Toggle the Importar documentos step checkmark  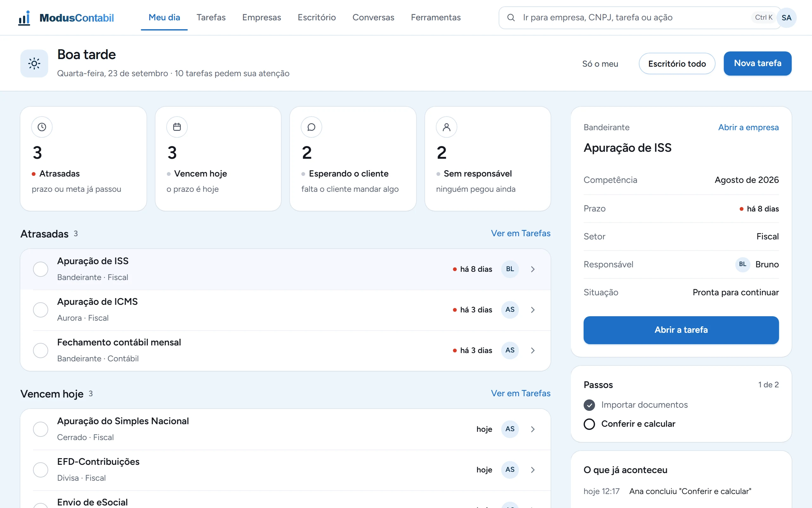click(x=589, y=405)
